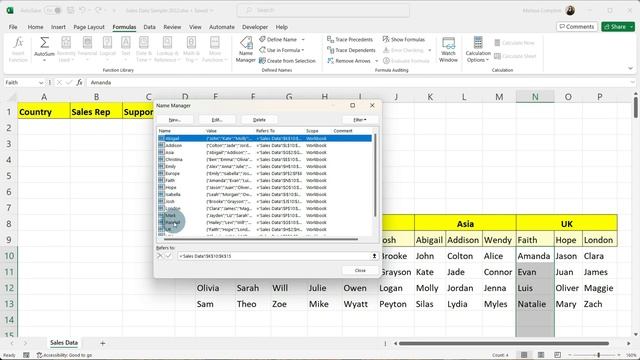This screenshot has height=360, width=640.
Task: Click Calculate Sheet
Action: point(515,56)
